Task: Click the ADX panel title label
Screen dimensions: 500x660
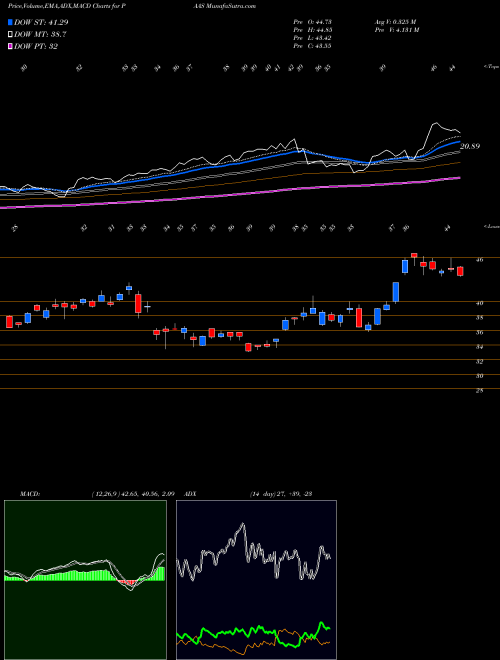Action: (191, 494)
